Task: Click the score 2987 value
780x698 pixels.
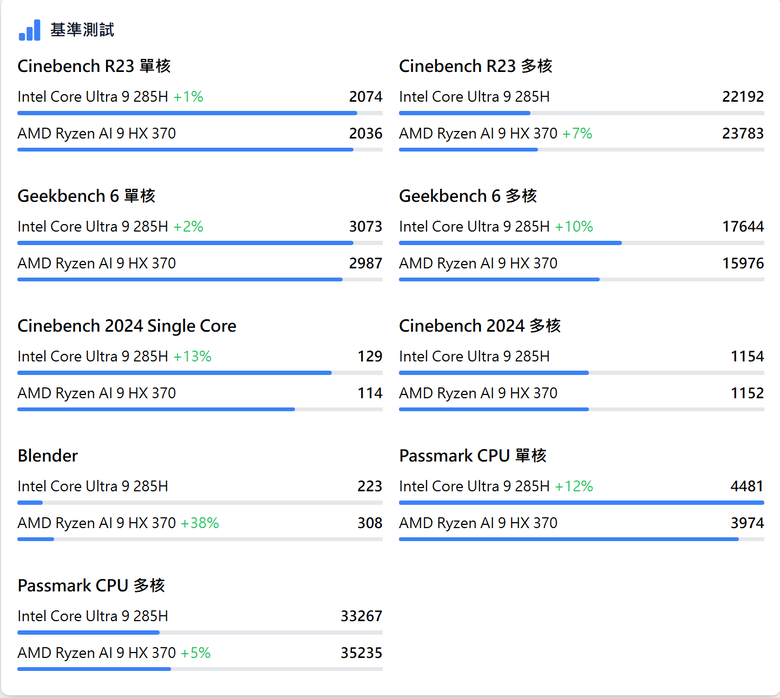Action: [366, 263]
